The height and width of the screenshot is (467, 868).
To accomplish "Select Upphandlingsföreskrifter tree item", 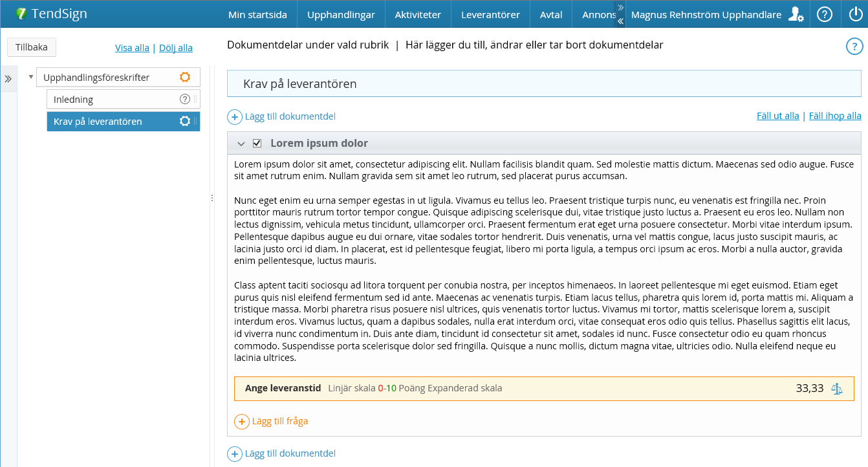I will [x=118, y=77].
